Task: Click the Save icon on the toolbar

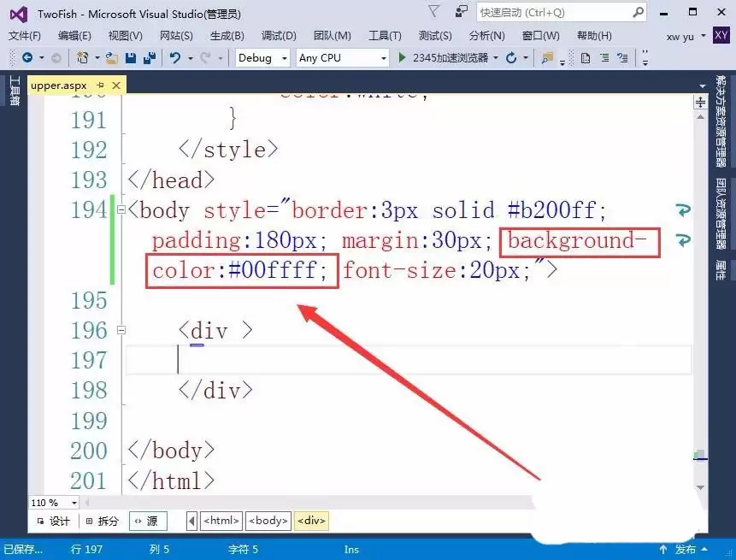Action: coord(129,57)
